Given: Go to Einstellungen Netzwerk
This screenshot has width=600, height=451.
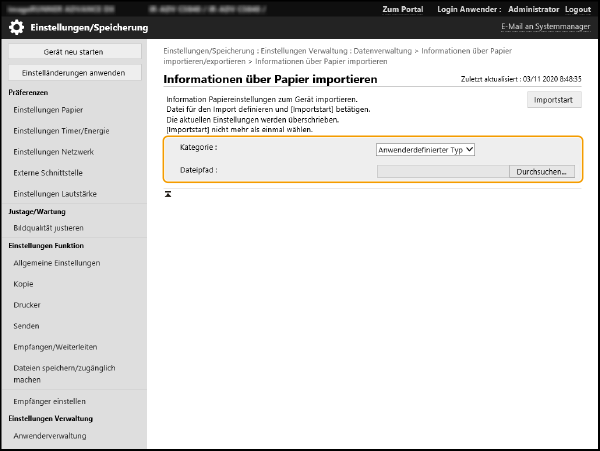Looking at the screenshot, I should click(53, 151).
